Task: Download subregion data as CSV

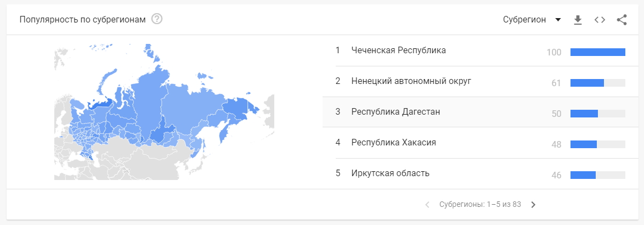Action: 578,20
